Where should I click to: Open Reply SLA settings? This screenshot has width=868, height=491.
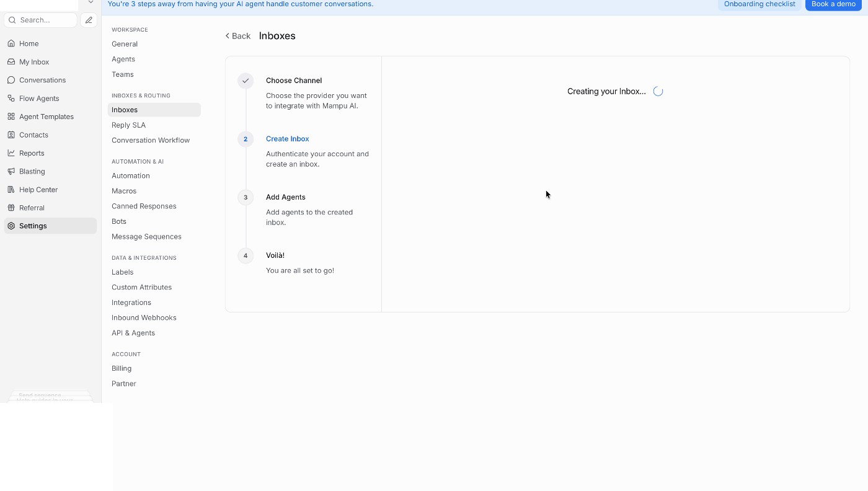(x=128, y=125)
